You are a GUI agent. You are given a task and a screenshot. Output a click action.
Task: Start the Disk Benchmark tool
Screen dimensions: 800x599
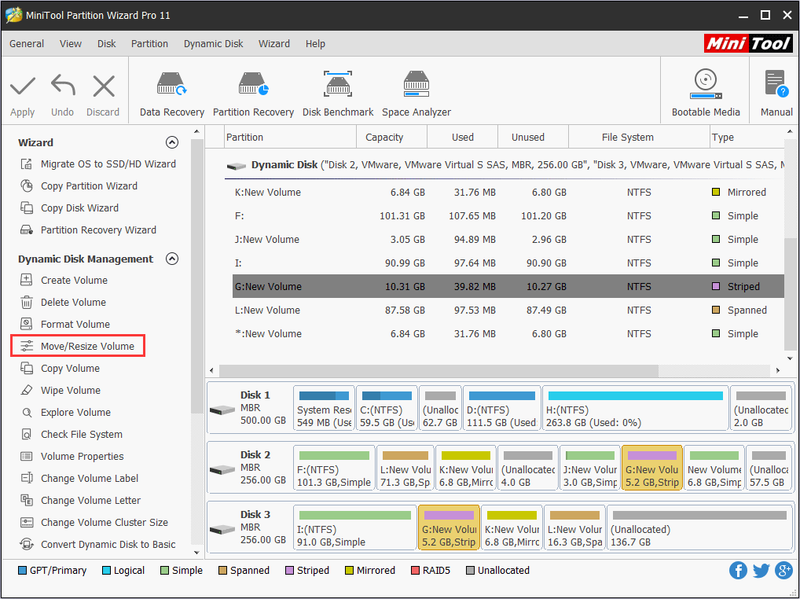[338, 94]
